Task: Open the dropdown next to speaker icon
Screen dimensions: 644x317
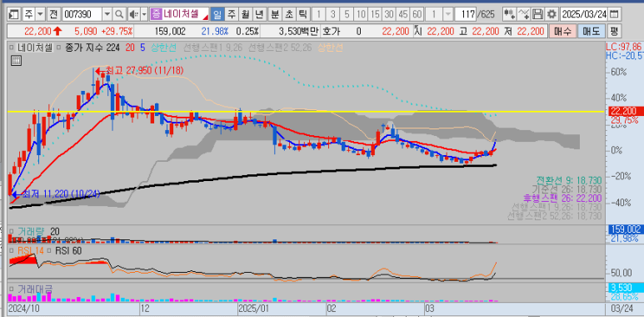Action: pos(144,14)
